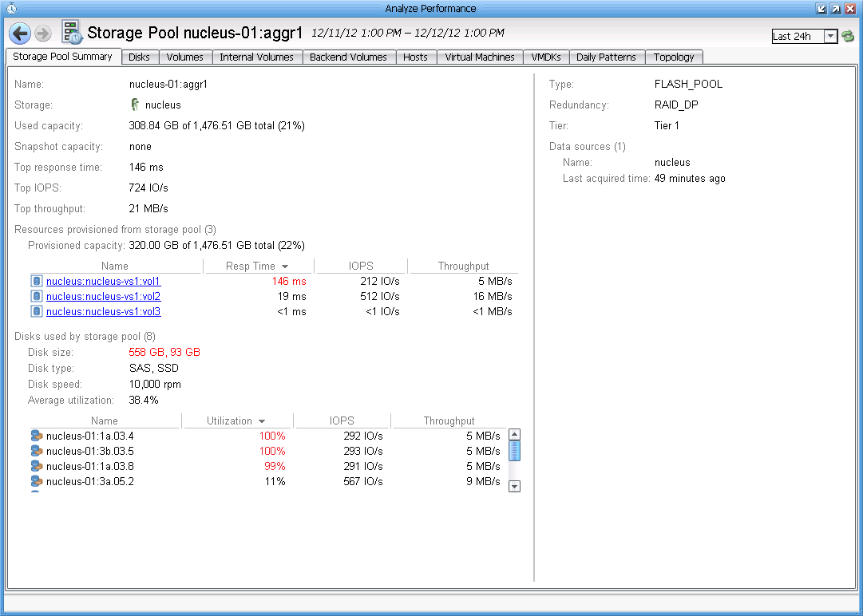Viewport: 863px width, 616px height.
Task: Open the Last 24h time range dropdown
Action: (x=830, y=36)
